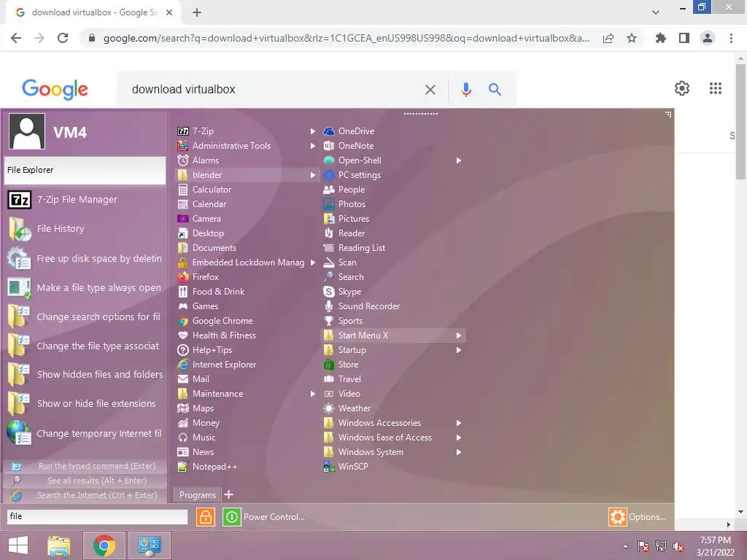Select the Programs tab
This screenshot has width=747, height=560.
click(197, 495)
